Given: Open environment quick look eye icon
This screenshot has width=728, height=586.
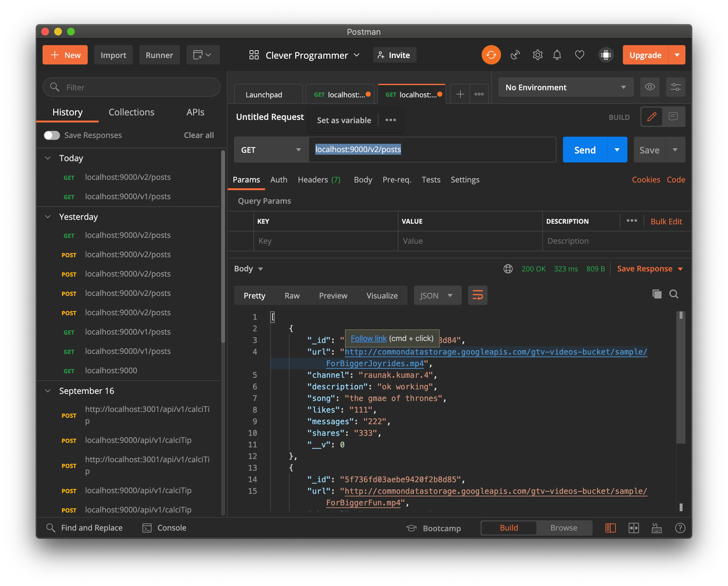Looking at the screenshot, I should point(650,87).
